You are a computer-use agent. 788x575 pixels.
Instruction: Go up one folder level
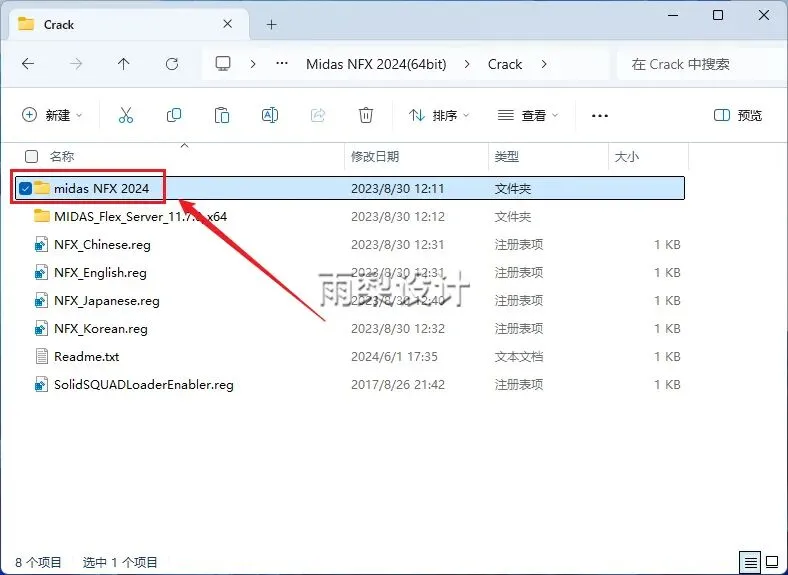pyautogui.click(x=124, y=64)
